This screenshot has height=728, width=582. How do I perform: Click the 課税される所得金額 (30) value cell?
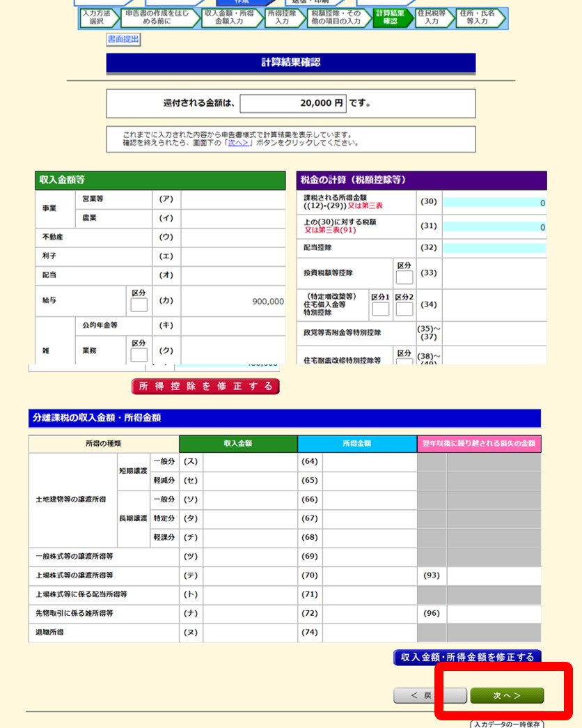(495, 203)
